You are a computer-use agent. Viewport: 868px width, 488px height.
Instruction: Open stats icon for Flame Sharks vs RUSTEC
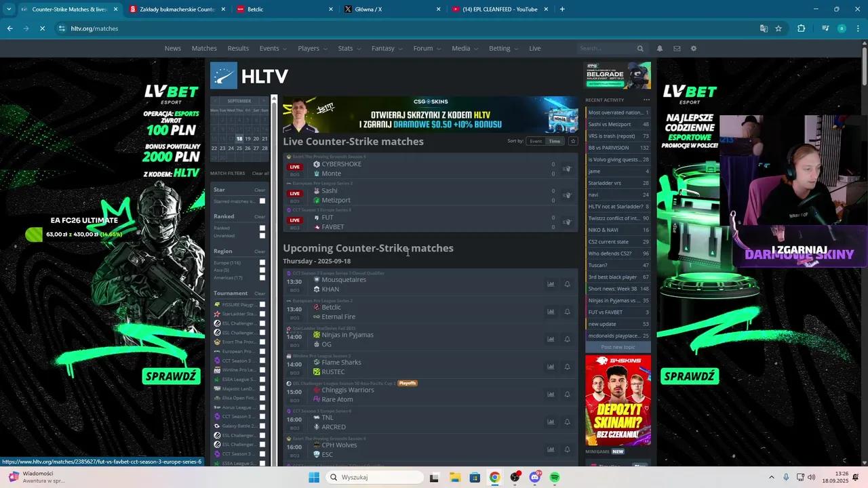551,367
